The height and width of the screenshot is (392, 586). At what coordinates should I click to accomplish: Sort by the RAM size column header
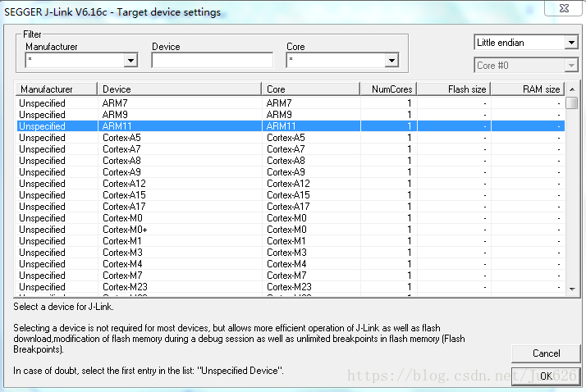tap(528, 89)
